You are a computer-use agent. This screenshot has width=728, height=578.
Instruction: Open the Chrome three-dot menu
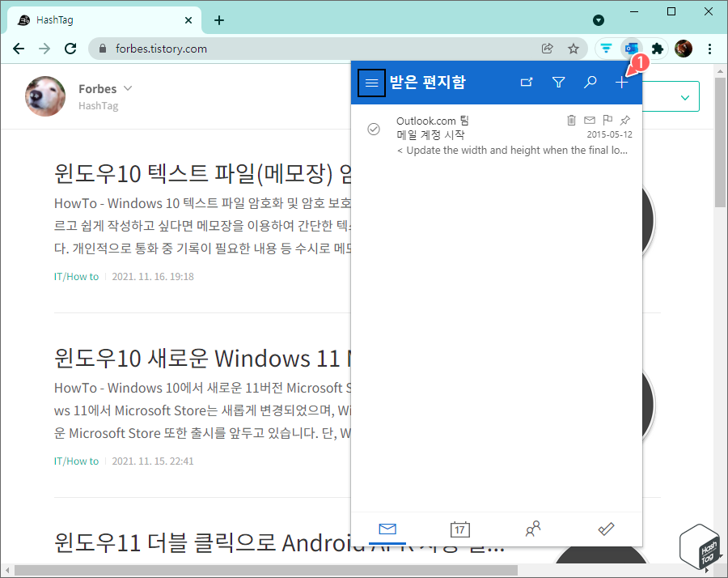(709, 49)
